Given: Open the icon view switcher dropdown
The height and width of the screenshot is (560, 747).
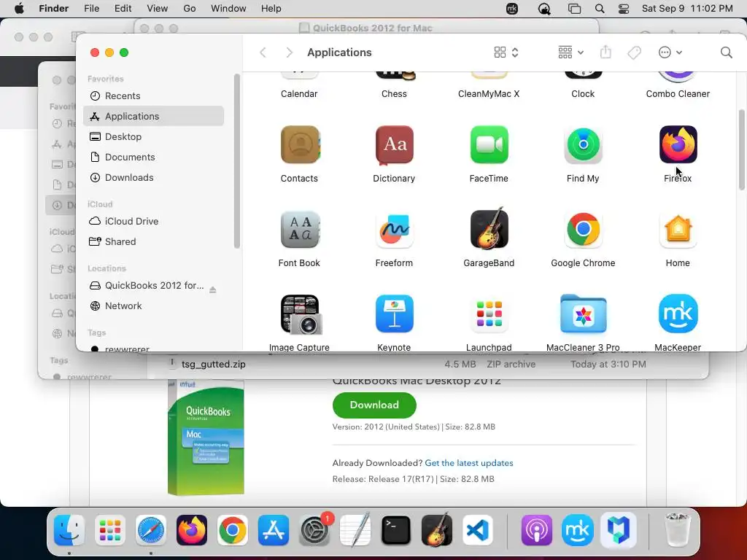Looking at the screenshot, I should pos(506,52).
